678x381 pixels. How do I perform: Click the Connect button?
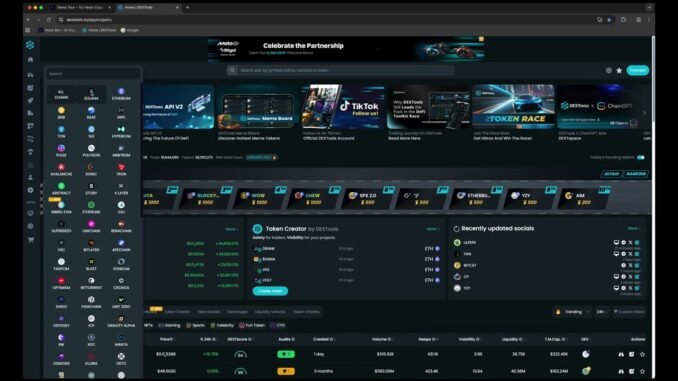pos(637,70)
